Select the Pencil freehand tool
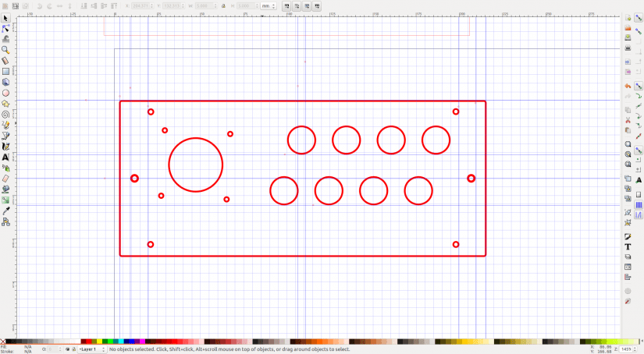This screenshot has width=644, height=354. 5,125
